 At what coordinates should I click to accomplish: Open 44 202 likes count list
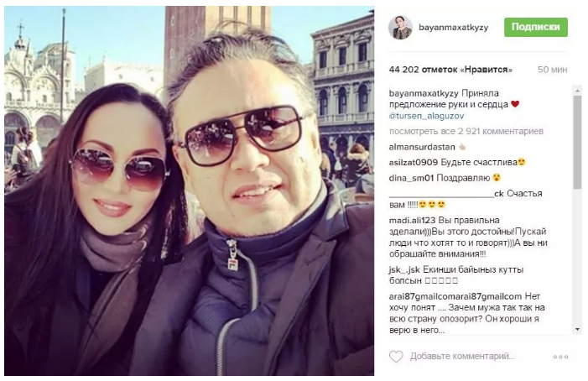pos(450,70)
